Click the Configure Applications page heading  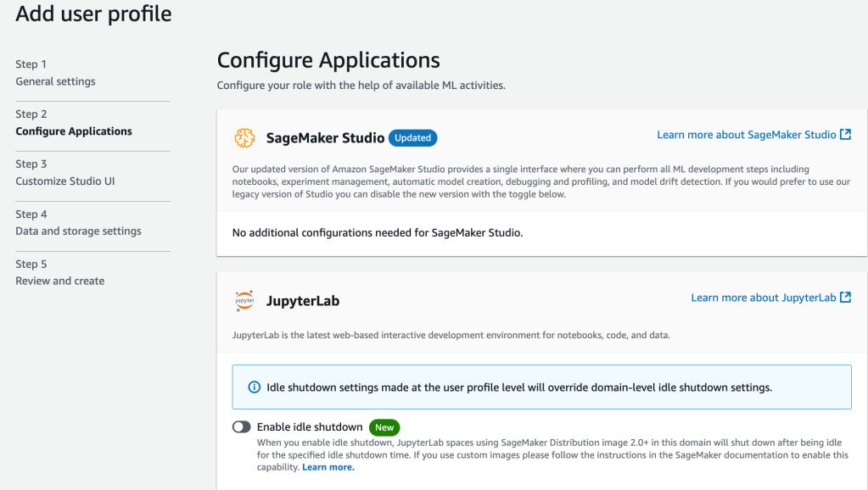coord(328,61)
